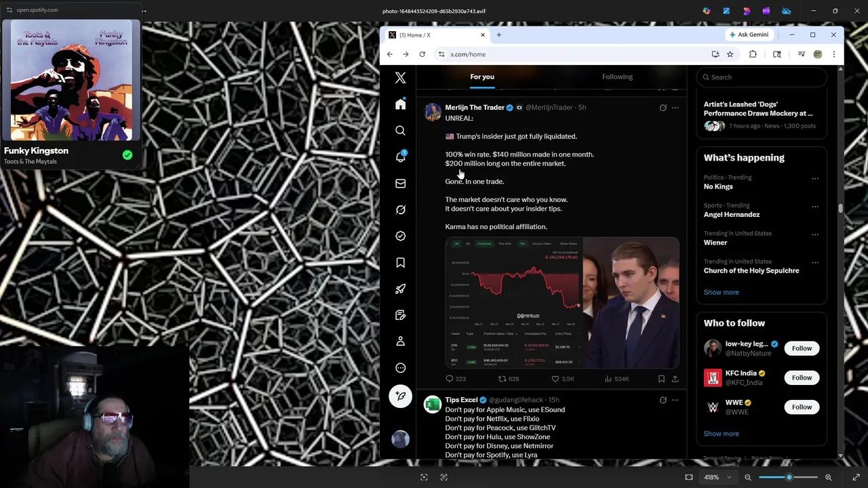Open Chrome extensions puzzle icon
Viewport: 868px width, 488px height.
click(753, 54)
